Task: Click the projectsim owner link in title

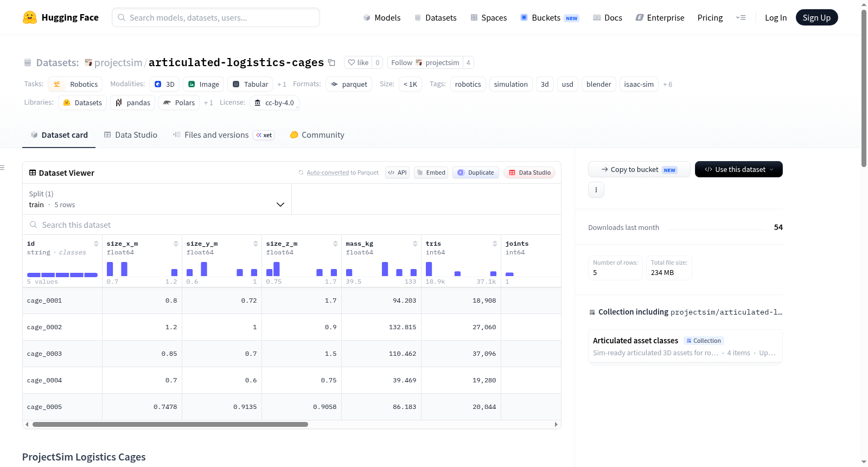Action: (x=118, y=62)
